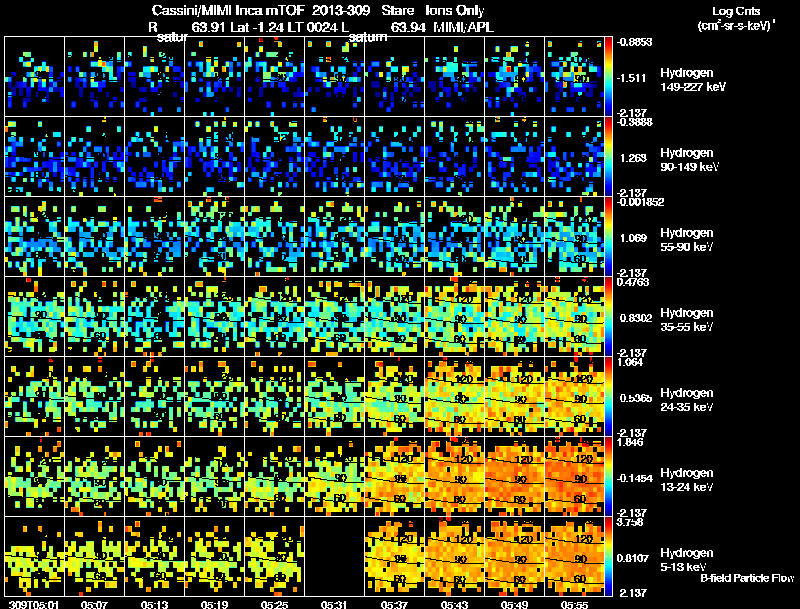Click the '0.8302' colorbar value
The height and width of the screenshot is (609, 800).
(636, 318)
